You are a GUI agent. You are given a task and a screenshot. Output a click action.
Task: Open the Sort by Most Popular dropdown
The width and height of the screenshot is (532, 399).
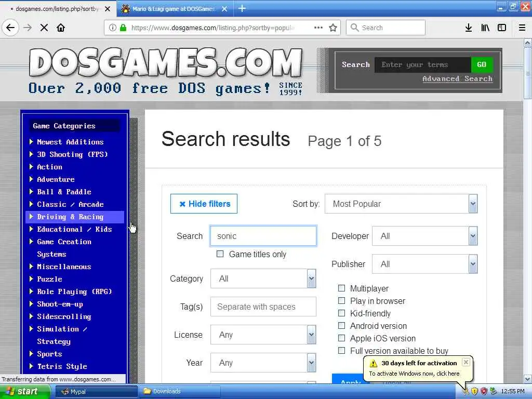(x=401, y=204)
